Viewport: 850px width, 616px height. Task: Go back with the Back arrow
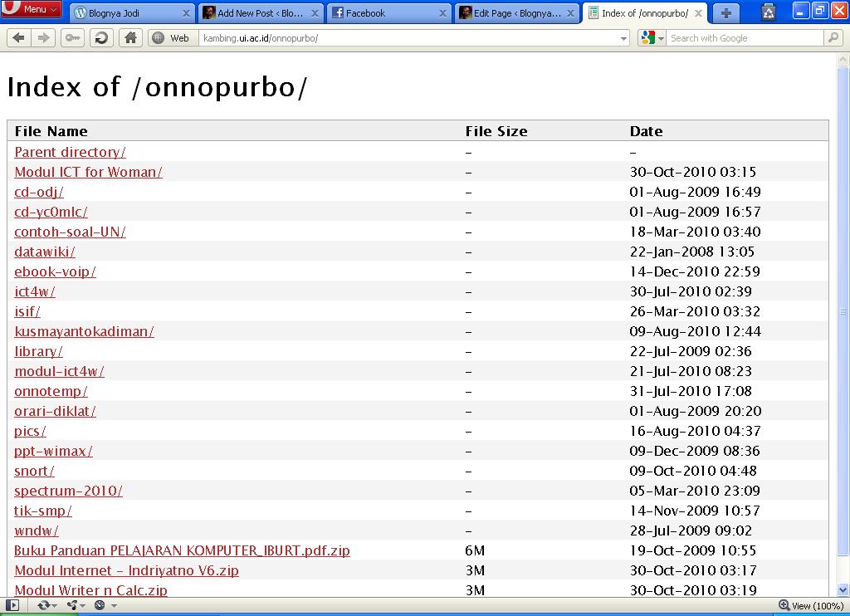click(x=19, y=38)
